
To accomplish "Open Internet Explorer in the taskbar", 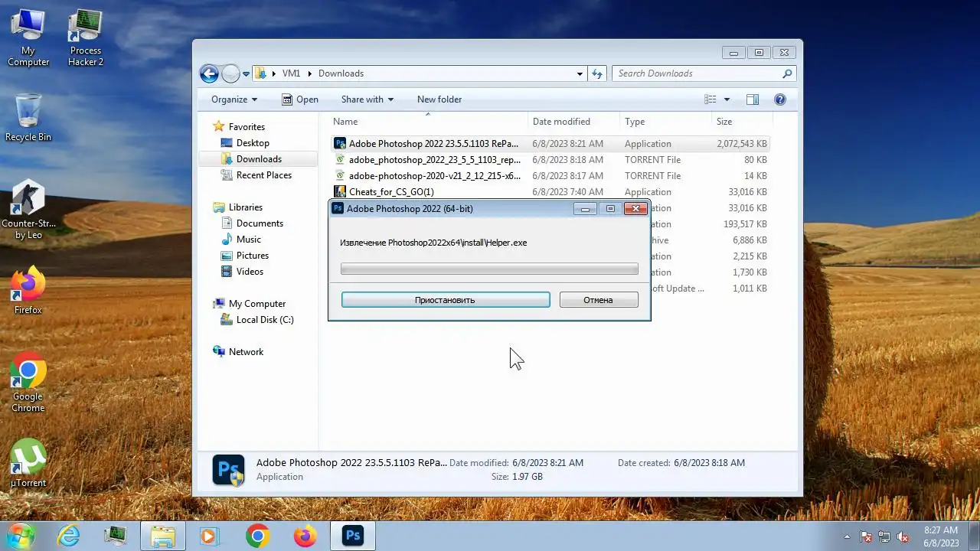I will 69,536.
